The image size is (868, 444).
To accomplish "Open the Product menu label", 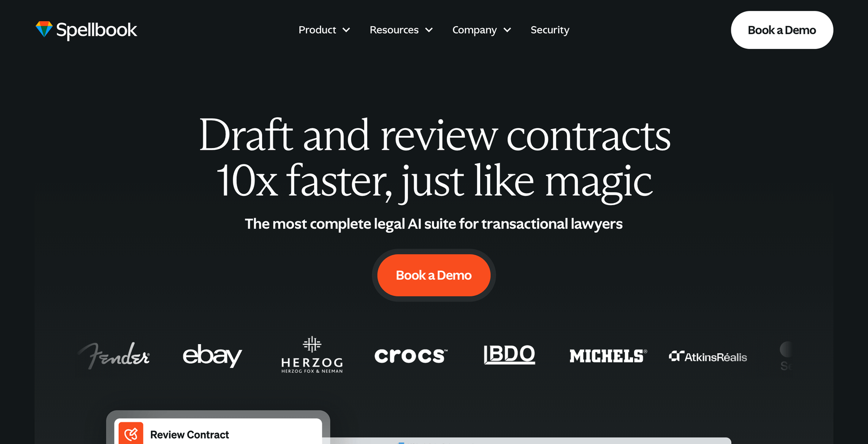I will coord(317,30).
